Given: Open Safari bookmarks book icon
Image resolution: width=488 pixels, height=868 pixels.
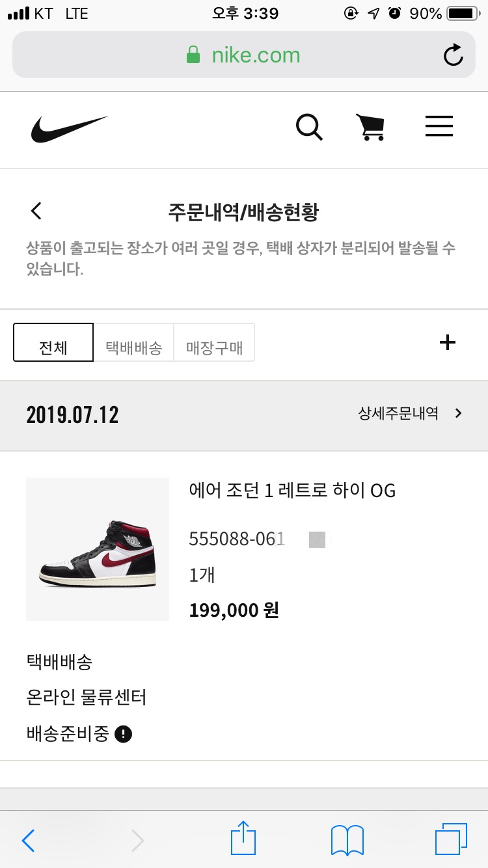Looking at the screenshot, I should pos(347,840).
